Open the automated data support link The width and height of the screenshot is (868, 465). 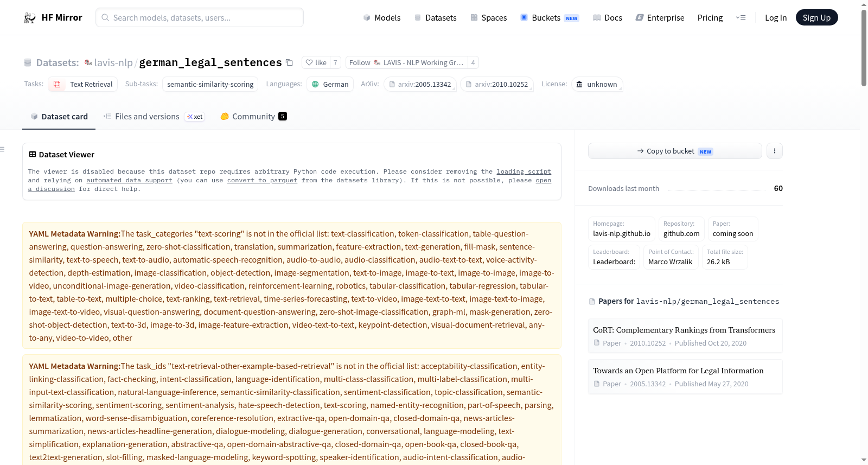(129, 180)
